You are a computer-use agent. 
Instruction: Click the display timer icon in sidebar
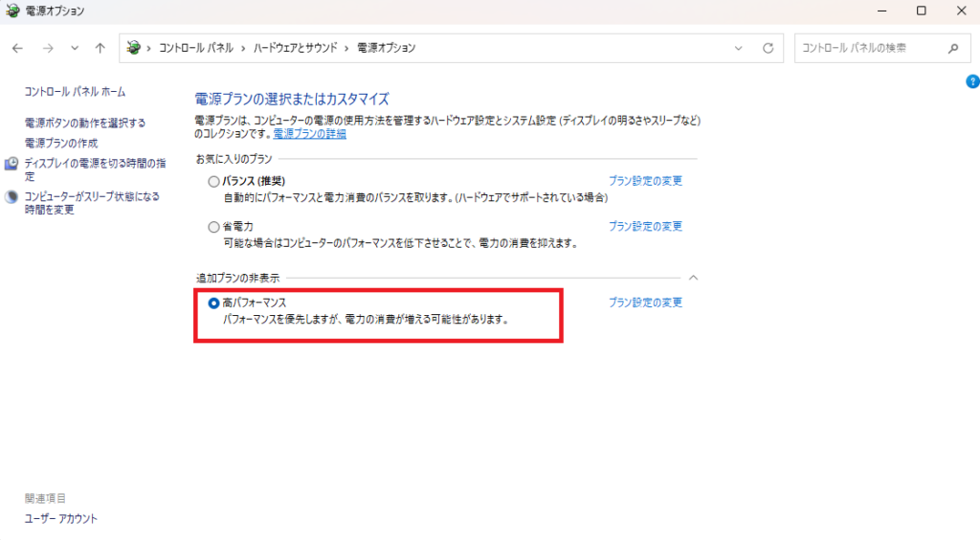click(11, 164)
